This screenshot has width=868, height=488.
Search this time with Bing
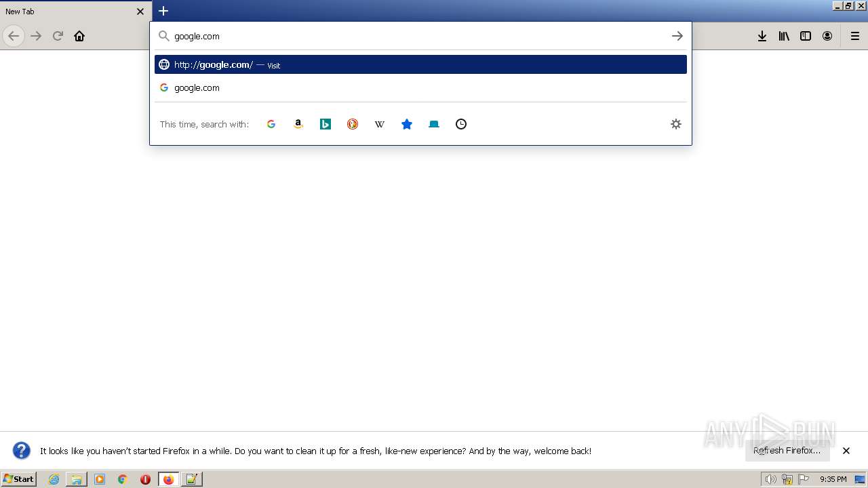click(x=325, y=124)
